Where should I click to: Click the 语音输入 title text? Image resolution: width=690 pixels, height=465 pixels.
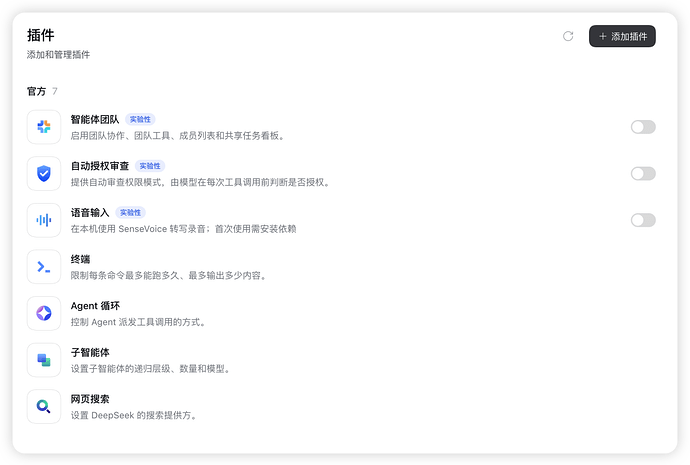pos(90,213)
